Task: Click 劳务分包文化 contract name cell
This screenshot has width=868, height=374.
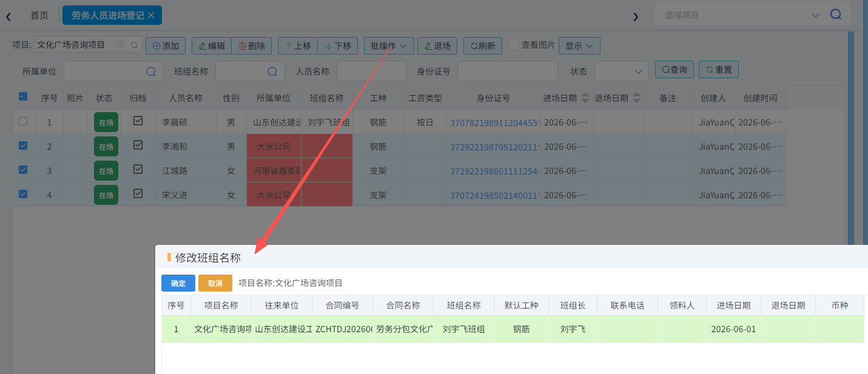Action: (403, 329)
